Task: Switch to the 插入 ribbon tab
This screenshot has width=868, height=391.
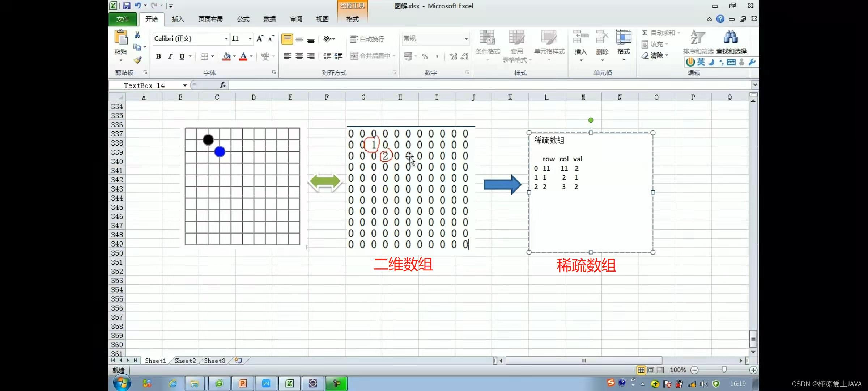Action: tap(178, 19)
